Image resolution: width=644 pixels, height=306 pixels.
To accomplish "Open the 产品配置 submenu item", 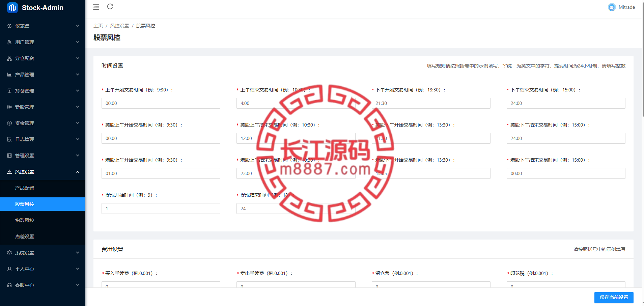I will 43,188.
